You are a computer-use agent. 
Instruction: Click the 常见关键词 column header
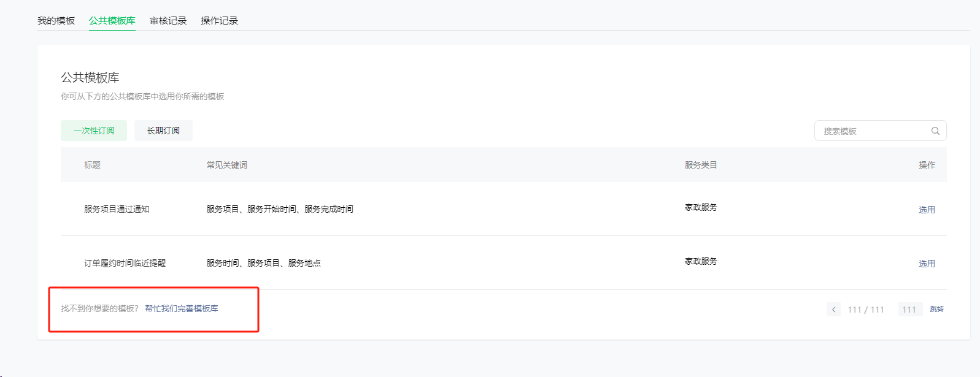point(227,165)
